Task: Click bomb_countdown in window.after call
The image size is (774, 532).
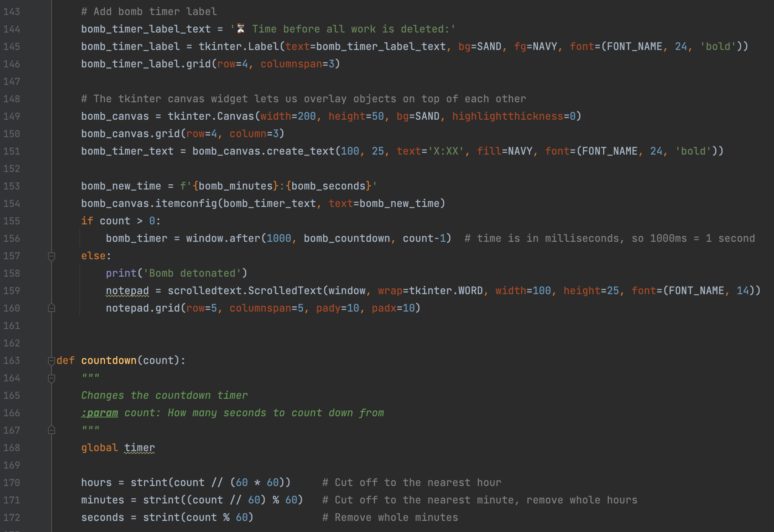Action: [x=347, y=238]
